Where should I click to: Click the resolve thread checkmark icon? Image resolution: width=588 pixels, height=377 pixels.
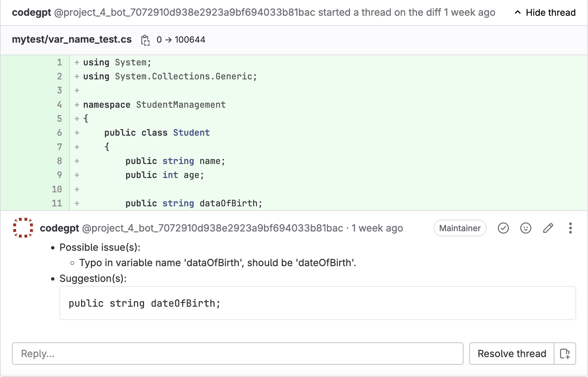(x=503, y=228)
